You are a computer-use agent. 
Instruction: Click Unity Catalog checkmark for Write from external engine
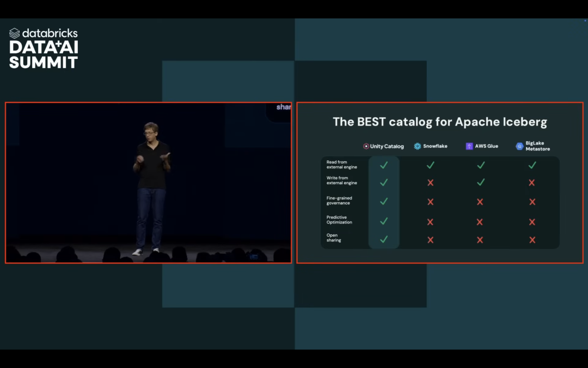tap(384, 183)
